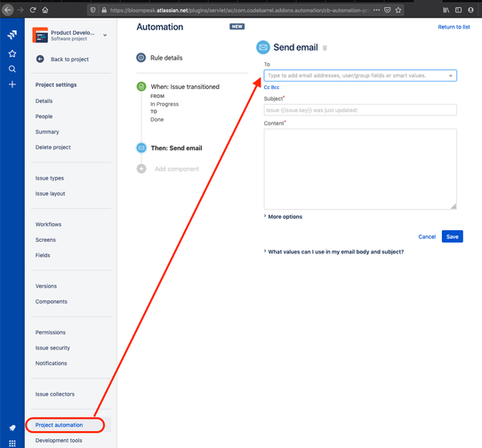The image size is (482, 448).
Task: Click the blue Send email action icon in the rule chain
Action: [x=141, y=148]
